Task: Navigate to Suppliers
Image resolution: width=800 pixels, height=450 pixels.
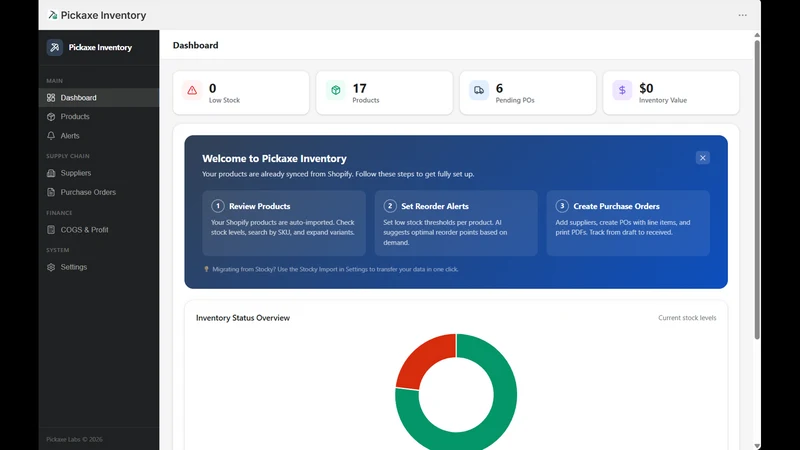Action: coord(99,173)
